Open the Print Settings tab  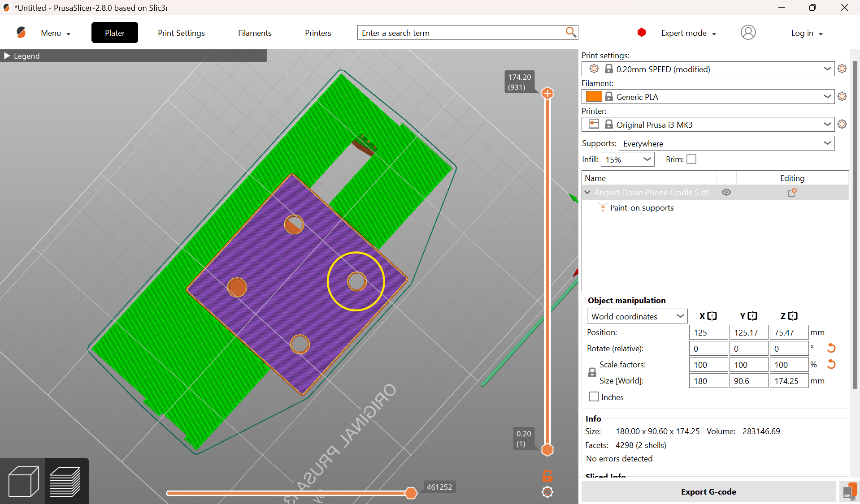point(181,33)
